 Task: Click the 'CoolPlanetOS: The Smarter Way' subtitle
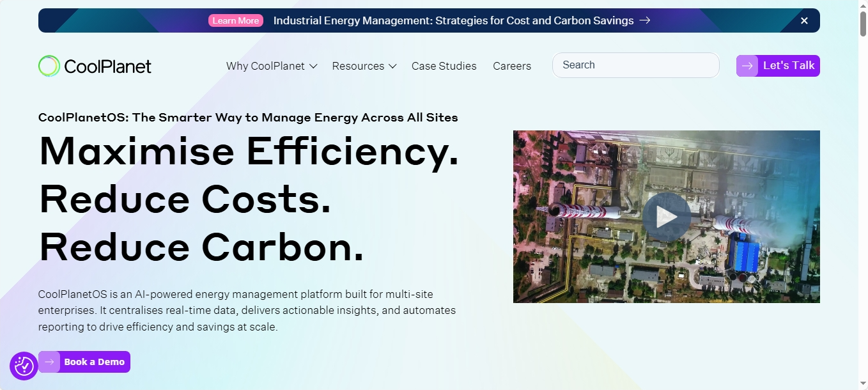tap(248, 117)
